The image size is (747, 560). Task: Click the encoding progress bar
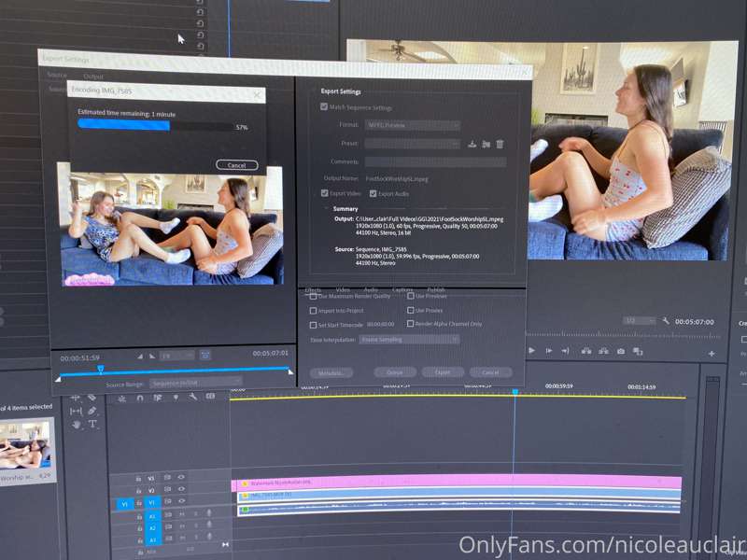tap(156, 125)
